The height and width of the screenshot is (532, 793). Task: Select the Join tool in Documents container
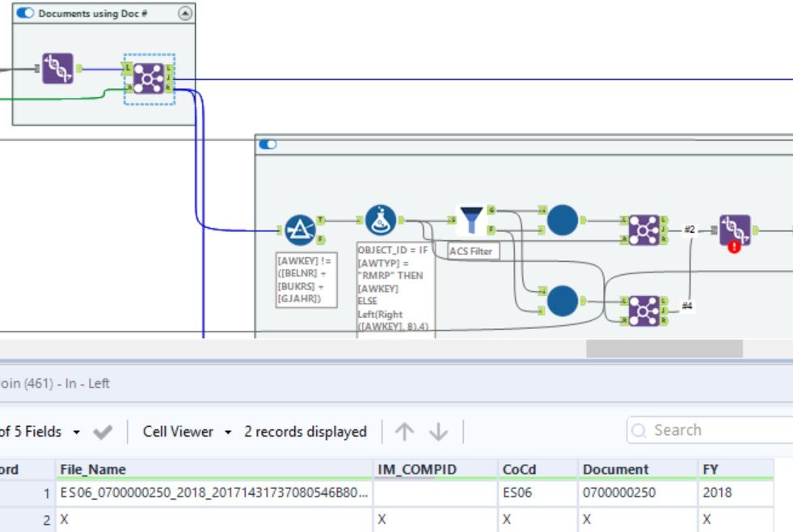pyautogui.click(x=149, y=78)
